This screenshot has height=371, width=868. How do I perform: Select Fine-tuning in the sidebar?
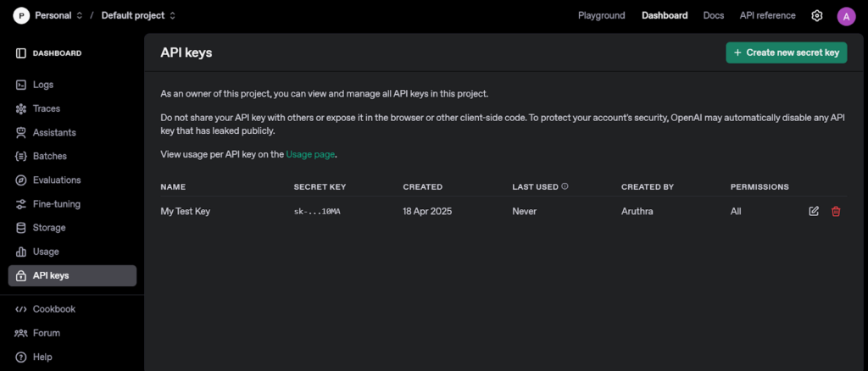[x=56, y=204]
